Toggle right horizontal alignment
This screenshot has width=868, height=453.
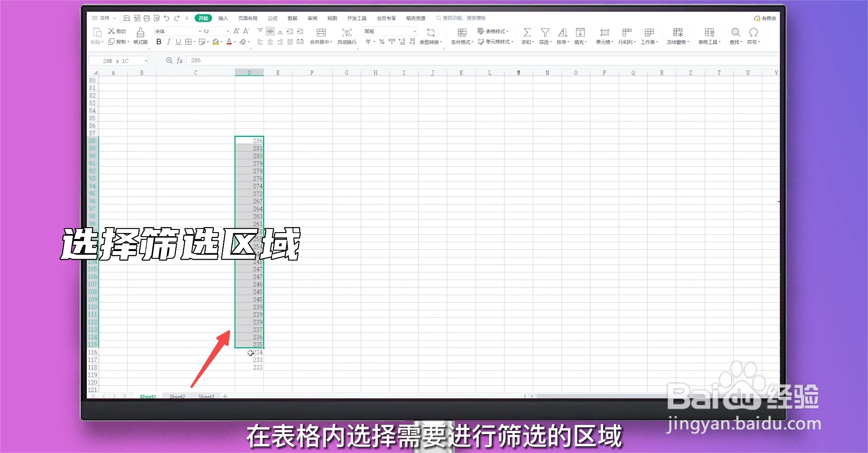[x=280, y=42]
